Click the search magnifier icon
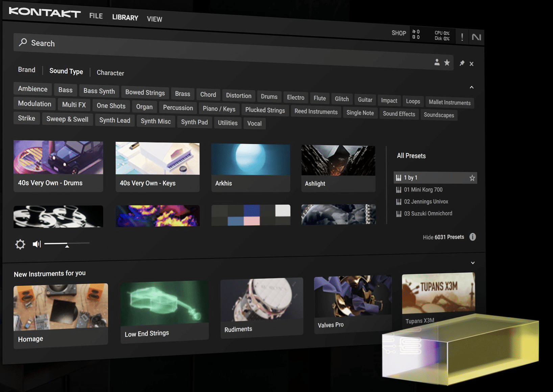Viewport: 553px width, 392px height. [x=23, y=42]
